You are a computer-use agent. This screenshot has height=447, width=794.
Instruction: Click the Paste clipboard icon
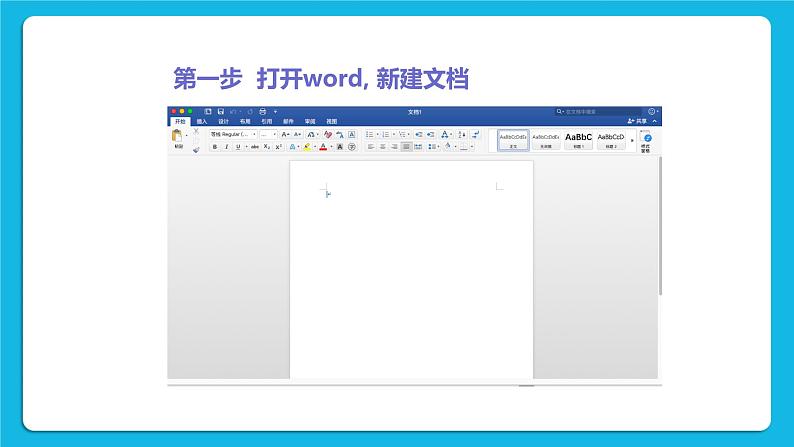pos(177,136)
